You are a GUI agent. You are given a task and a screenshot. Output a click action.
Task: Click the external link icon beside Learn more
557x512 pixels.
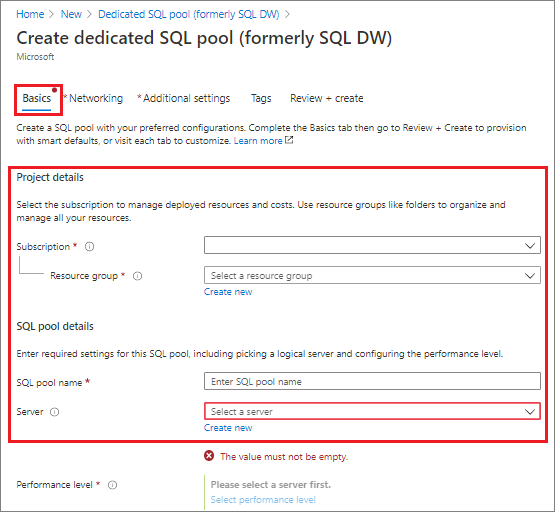coord(289,140)
